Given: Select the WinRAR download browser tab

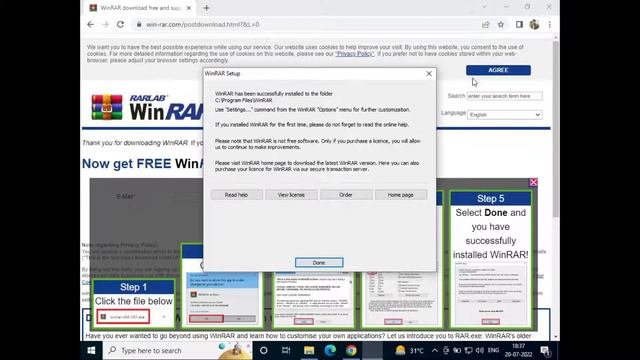Looking at the screenshot, I should tap(140, 8).
